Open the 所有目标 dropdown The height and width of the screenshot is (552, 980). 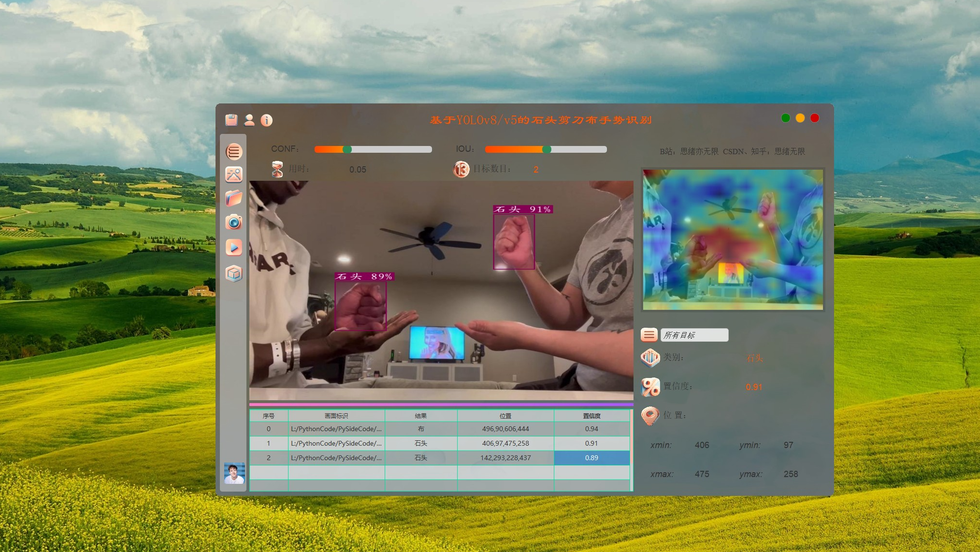[694, 335]
